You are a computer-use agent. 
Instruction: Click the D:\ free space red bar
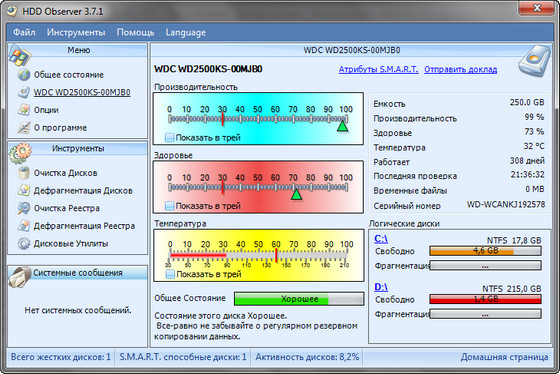pos(485,299)
